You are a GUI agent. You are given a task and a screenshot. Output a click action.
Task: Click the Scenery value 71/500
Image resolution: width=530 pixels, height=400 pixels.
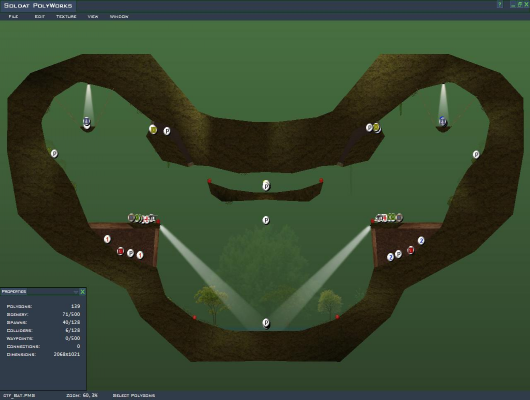click(x=71, y=314)
